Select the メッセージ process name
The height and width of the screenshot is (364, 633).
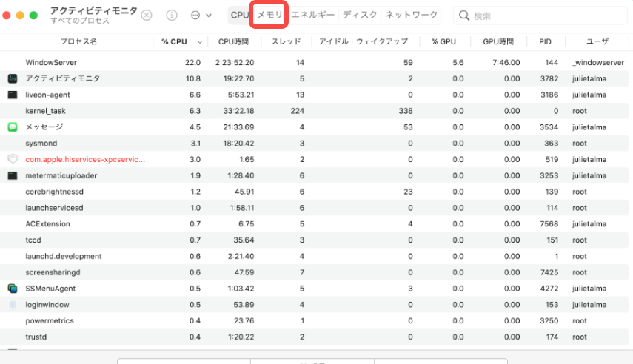click(x=44, y=127)
